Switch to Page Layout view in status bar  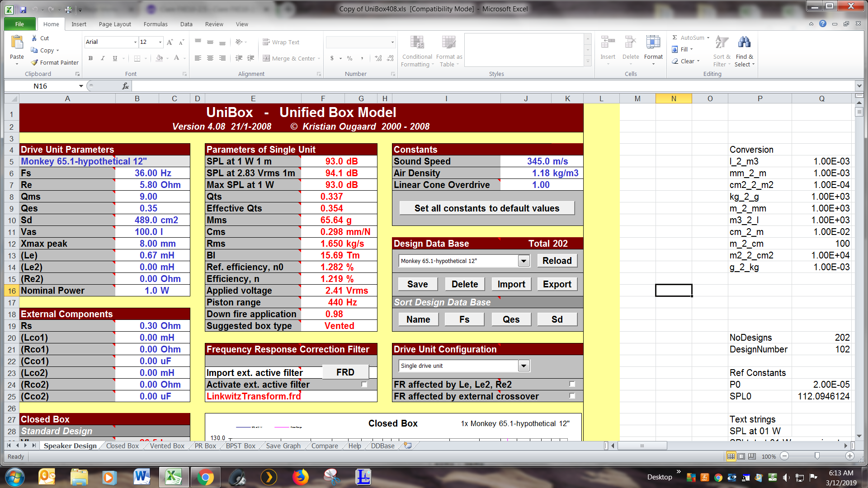(741, 456)
